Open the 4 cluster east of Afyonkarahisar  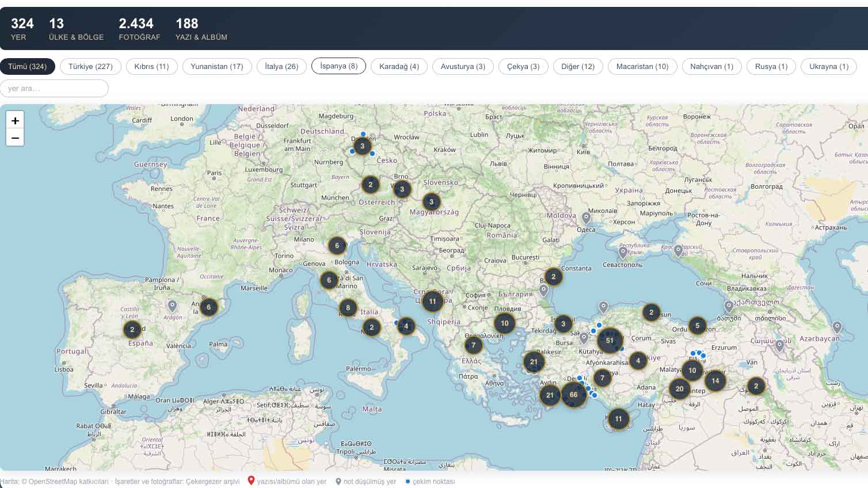(x=638, y=361)
